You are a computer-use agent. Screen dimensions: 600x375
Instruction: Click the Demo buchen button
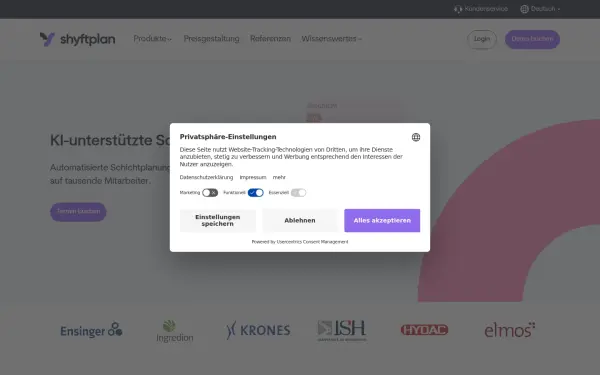[x=532, y=39]
